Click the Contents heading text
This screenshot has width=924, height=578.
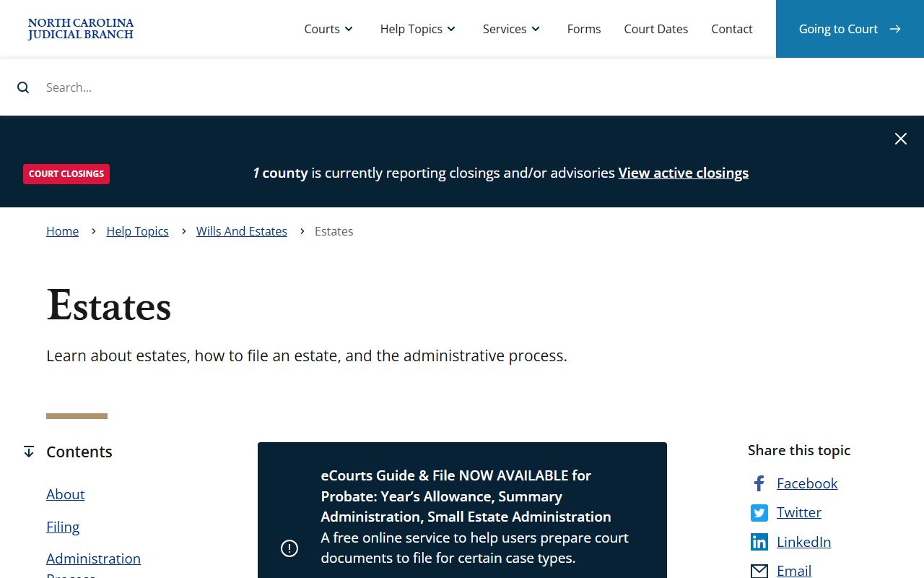[x=79, y=452]
